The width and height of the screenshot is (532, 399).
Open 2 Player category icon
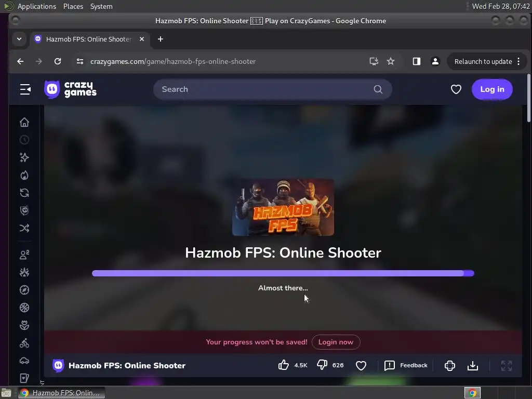[x=24, y=255]
